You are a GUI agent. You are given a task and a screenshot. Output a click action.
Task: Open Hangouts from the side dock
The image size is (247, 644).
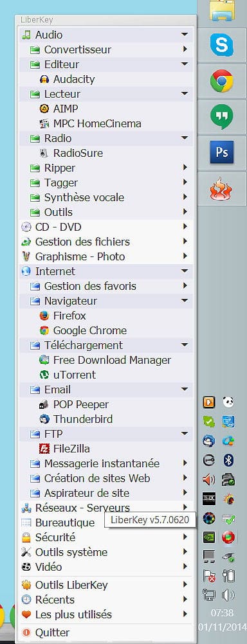(x=222, y=116)
